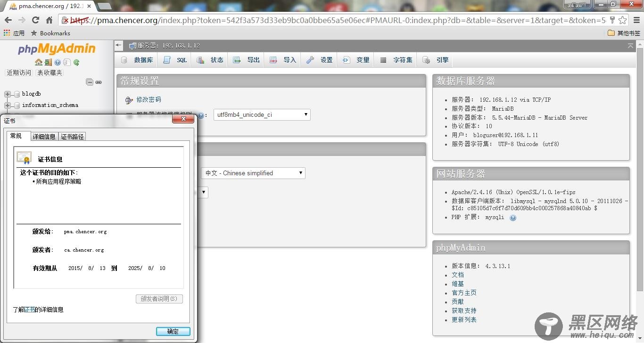Click the Chrome forward arrow
This screenshot has height=343, width=644.
pyautogui.click(x=22, y=20)
